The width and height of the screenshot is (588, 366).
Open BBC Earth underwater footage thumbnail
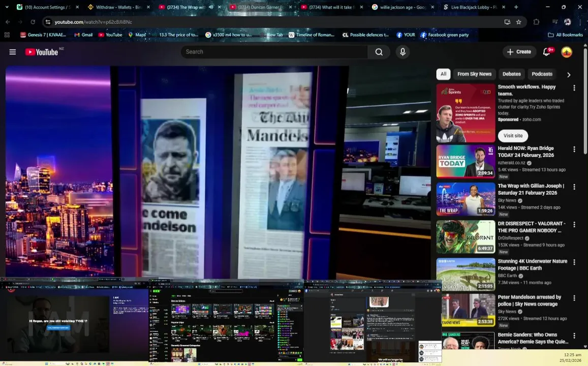click(x=466, y=274)
